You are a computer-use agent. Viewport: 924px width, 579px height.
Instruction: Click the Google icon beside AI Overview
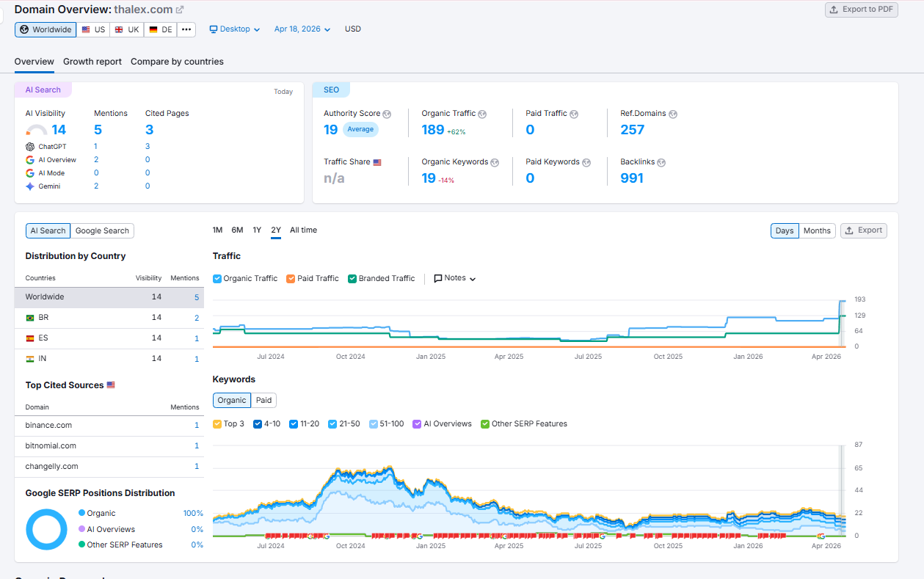(30, 160)
